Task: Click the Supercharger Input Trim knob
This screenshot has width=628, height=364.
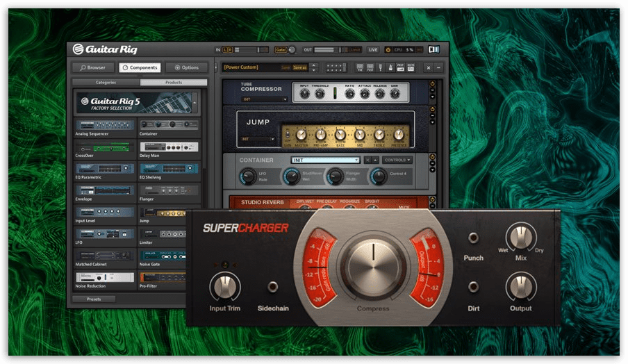Action: point(224,287)
